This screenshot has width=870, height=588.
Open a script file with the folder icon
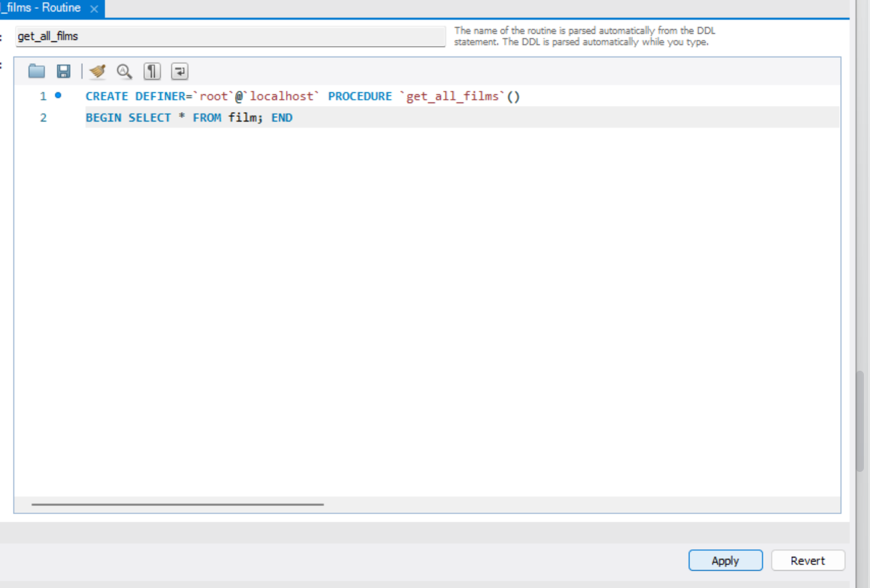point(36,71)
